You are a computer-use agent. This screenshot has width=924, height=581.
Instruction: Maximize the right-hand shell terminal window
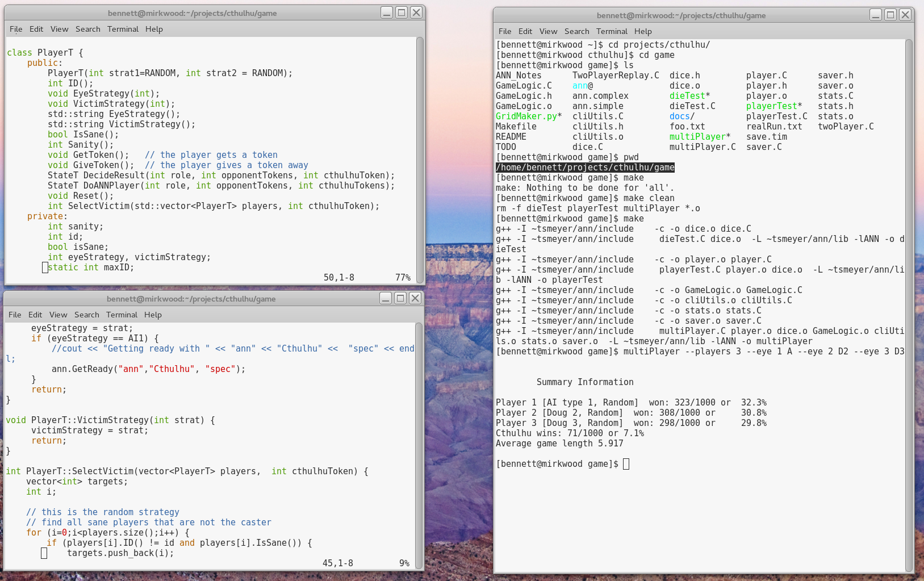(890, 15)
